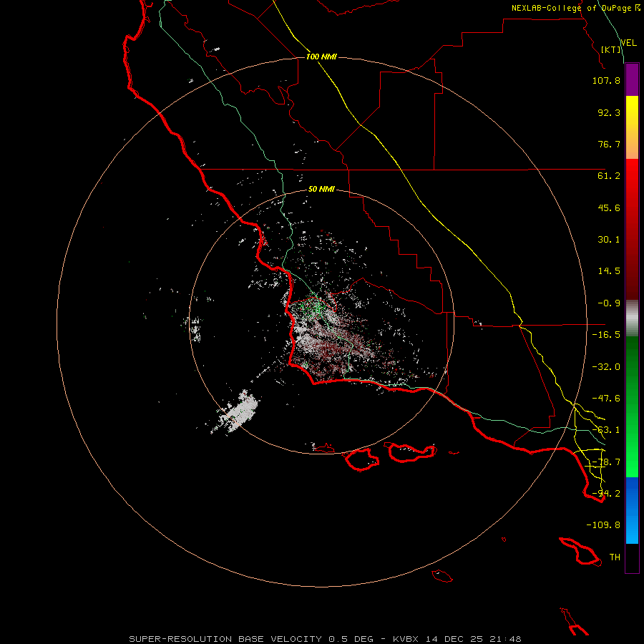Select the -78.7 legend value
Image resolution: width=644 pixels, height=644 pixels.
pyautogui.click(x=606, y=462)
